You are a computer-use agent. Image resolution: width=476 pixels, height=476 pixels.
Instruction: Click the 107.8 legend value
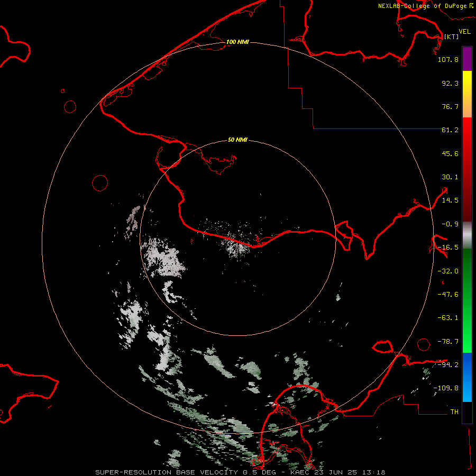pos(448,59)
